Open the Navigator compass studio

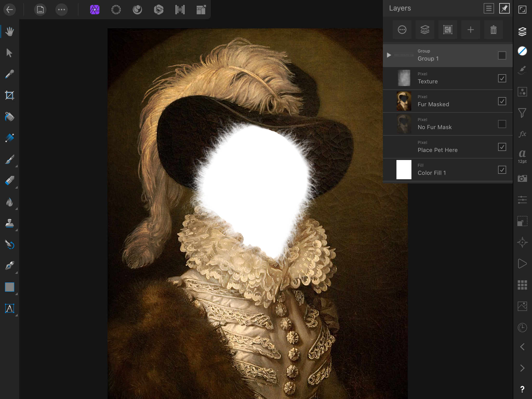[522, 242]
